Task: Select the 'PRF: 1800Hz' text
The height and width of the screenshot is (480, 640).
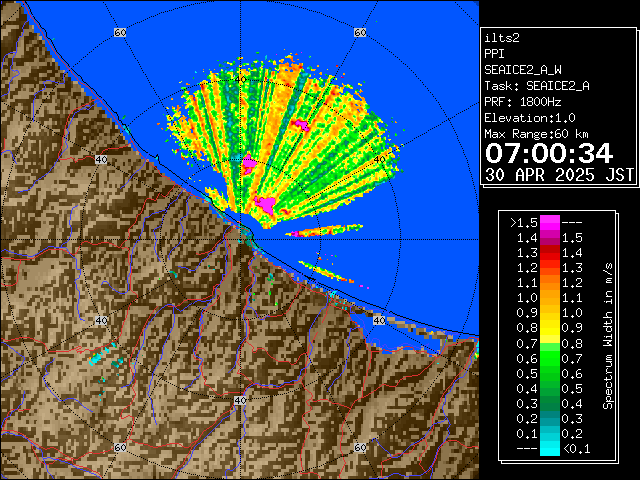Action: [523, 102]
